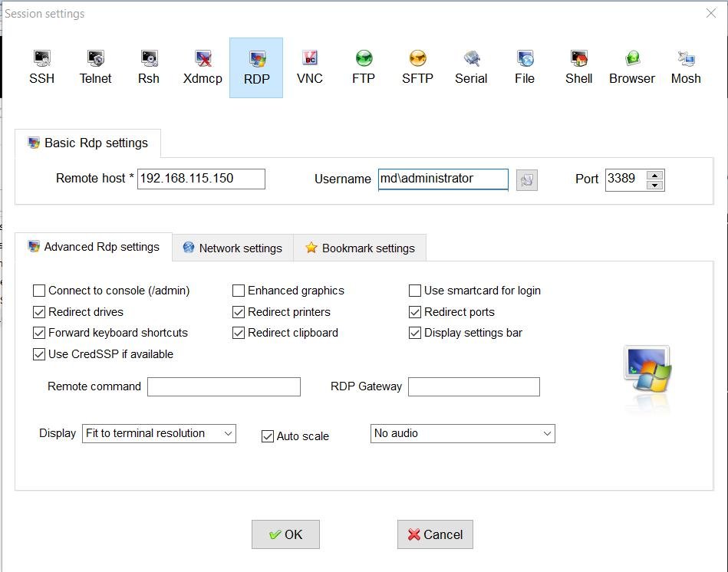This screenshot has width=728, height=572.
Task: Switch to VNC session type
Action: pos(310,67)
